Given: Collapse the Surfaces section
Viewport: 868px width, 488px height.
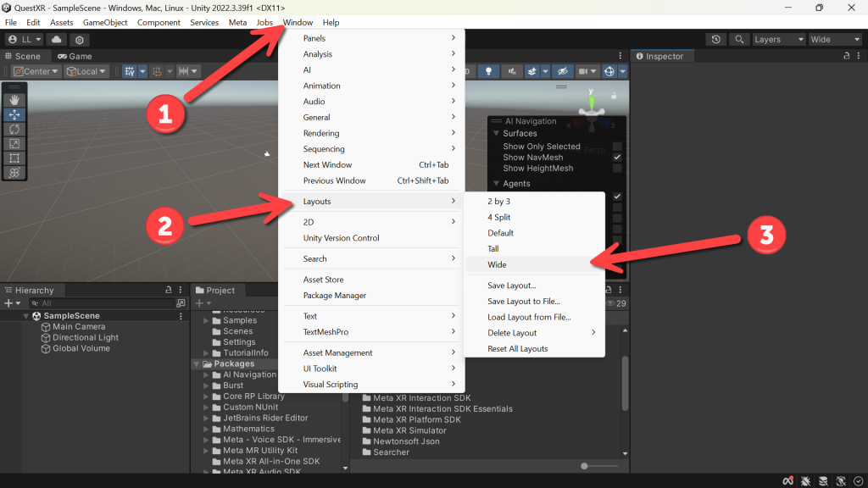Looking at the screenshot, I should 497,133.
